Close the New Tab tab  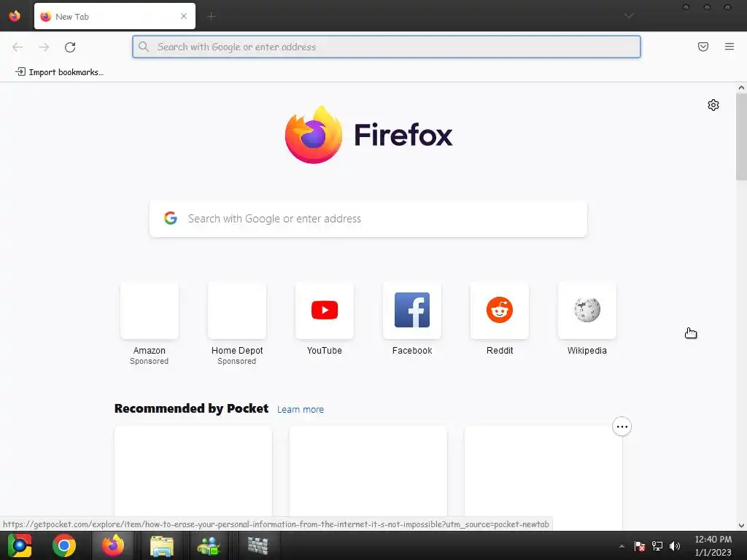tap(184, 16)
